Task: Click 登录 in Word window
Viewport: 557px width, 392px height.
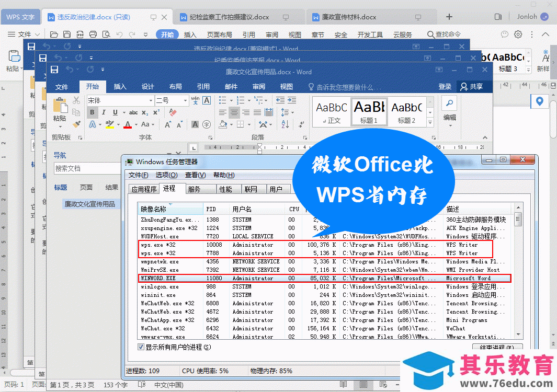Action: click(x=445, y=87)
